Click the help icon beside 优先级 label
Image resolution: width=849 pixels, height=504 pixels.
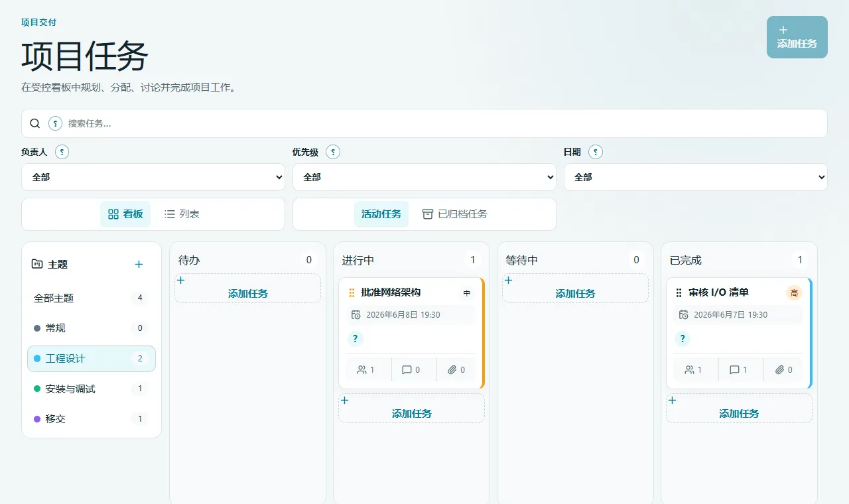coord(333,152)
